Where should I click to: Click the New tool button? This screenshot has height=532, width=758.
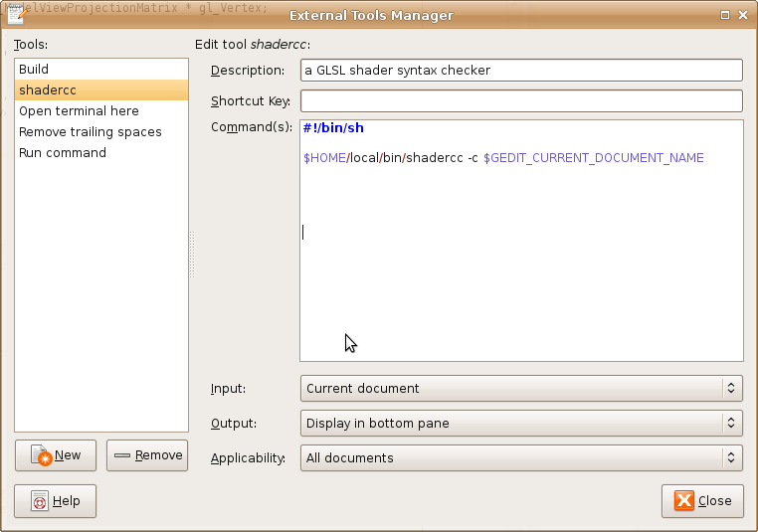[x=56, y=455]
